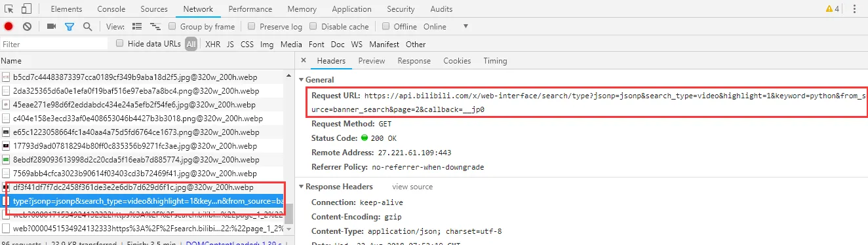
Task: Open the Audits tab
Action: tap(441, 9)
